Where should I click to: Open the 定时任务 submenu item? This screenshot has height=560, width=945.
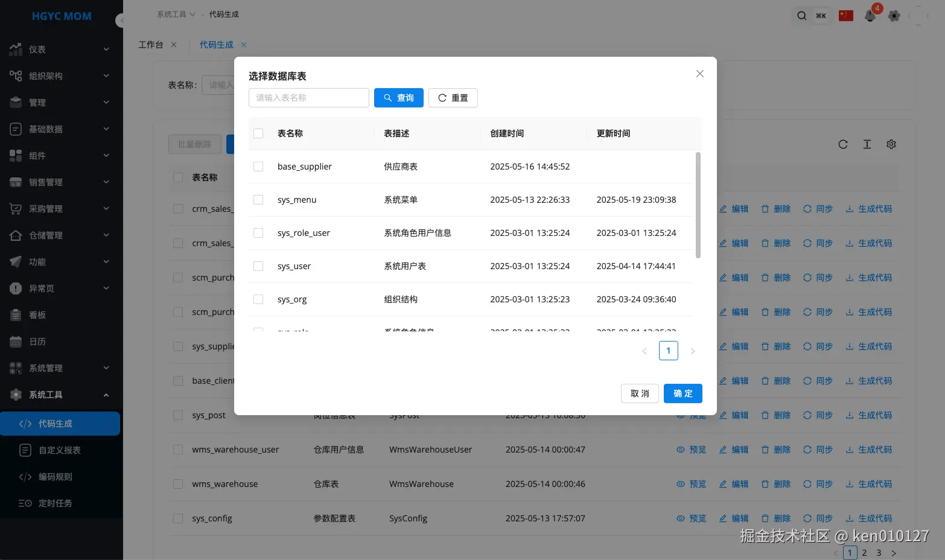tap(62, 503)
